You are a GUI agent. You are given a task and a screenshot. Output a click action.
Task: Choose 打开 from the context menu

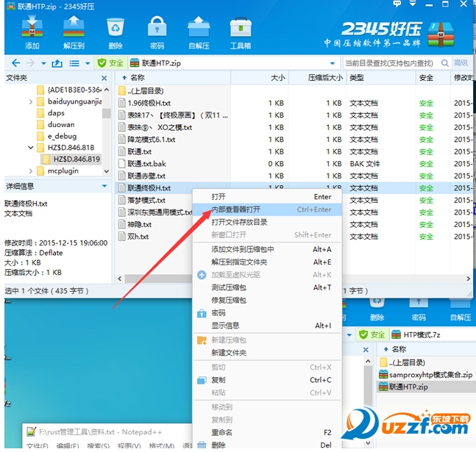point(267,197)
